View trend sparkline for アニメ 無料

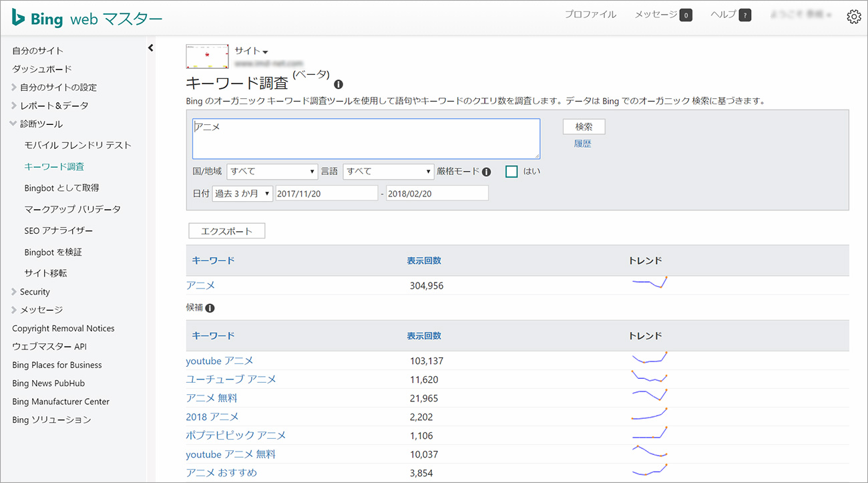650,395
